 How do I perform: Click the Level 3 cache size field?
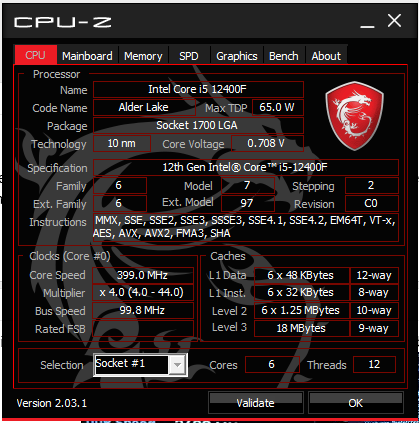302,328
